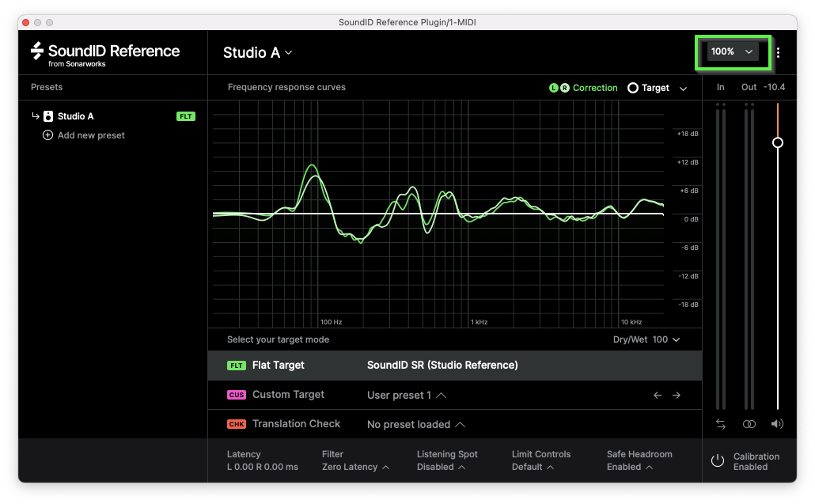
Task: Open the three-dot options menu
Action: tap(778, 52)
